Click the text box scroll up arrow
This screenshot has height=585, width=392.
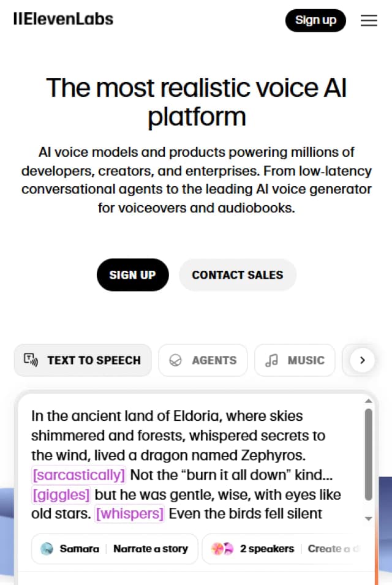(x=368, y=401)
